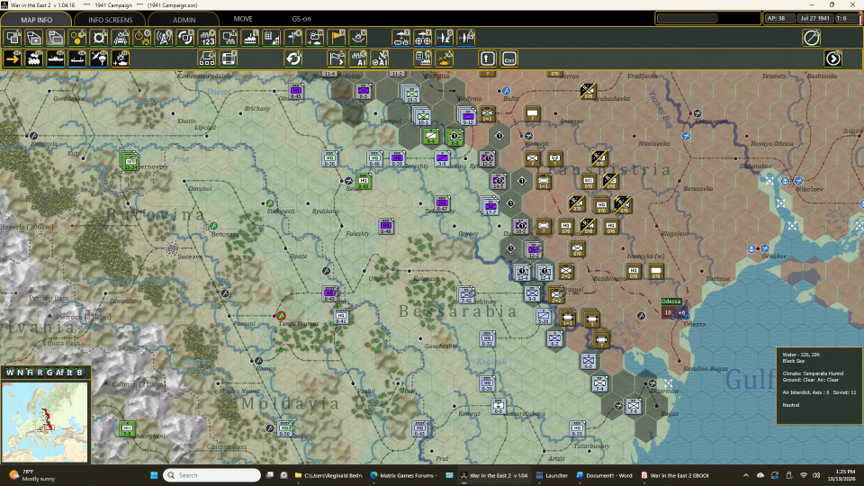Image resolution: width=864 pixels, height=486 pixels.
Task: Toggle the second stacked-windows map icon
Action: tap(34, 38)
